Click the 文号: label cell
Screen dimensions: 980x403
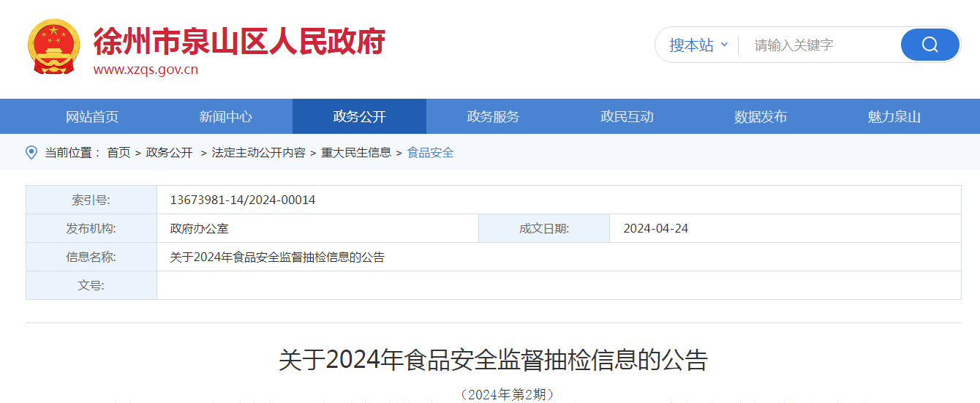point(91,285)
